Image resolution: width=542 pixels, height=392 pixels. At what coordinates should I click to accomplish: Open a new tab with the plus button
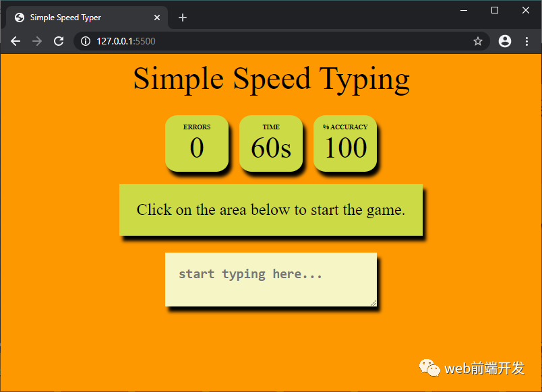pyautogui.click(x=183, y=18)
